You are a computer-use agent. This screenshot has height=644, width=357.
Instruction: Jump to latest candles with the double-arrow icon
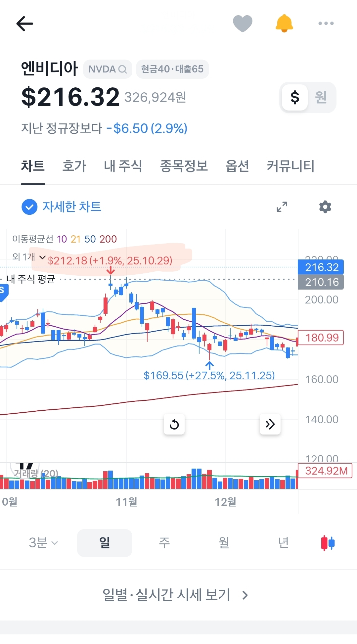click(x=270, y=424)
